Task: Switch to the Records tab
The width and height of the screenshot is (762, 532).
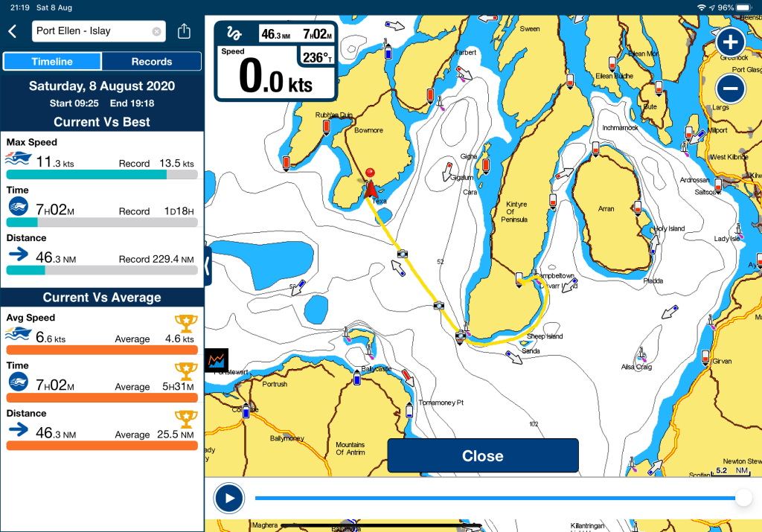Action: pyautogui.click(x=152, y=62)
